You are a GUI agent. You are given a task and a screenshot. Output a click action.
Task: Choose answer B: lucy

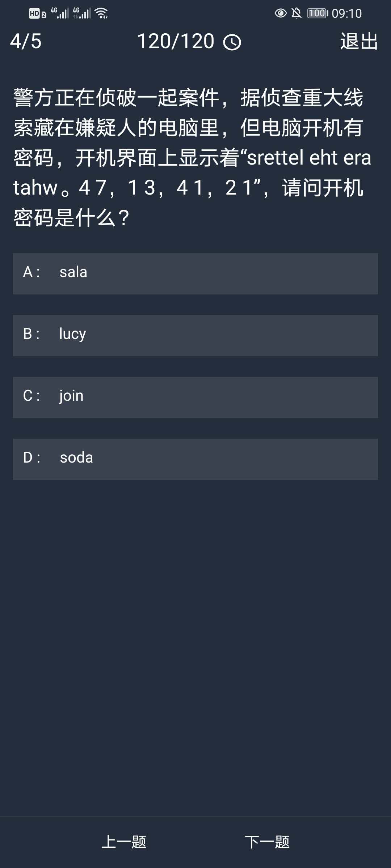click(195, 335)
